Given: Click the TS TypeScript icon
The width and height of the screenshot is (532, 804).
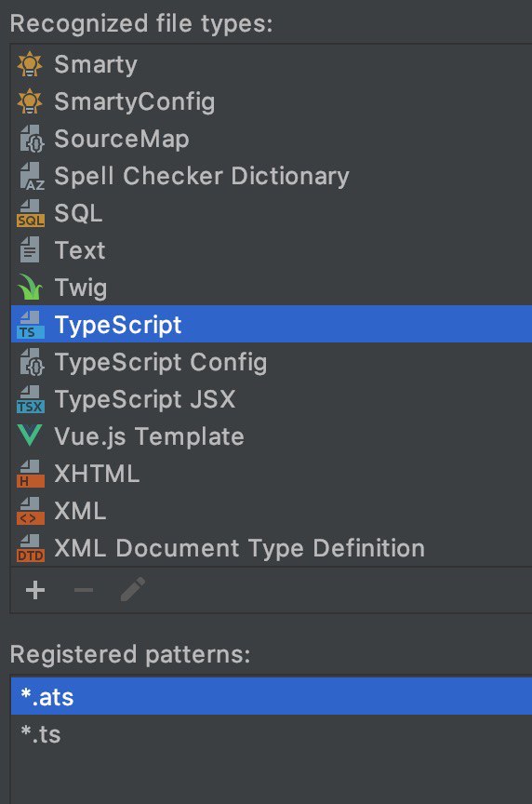Looking at the screenshot, I should (x=31, y=325).
